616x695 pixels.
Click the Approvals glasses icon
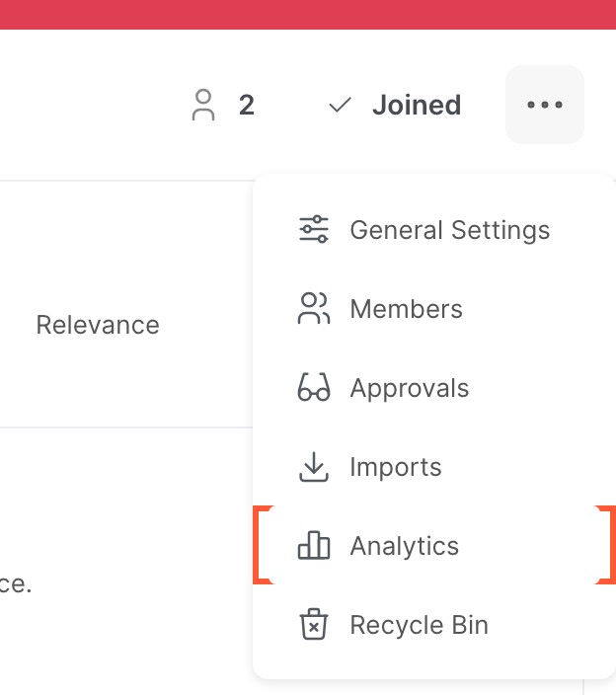[x=314, y=387]
